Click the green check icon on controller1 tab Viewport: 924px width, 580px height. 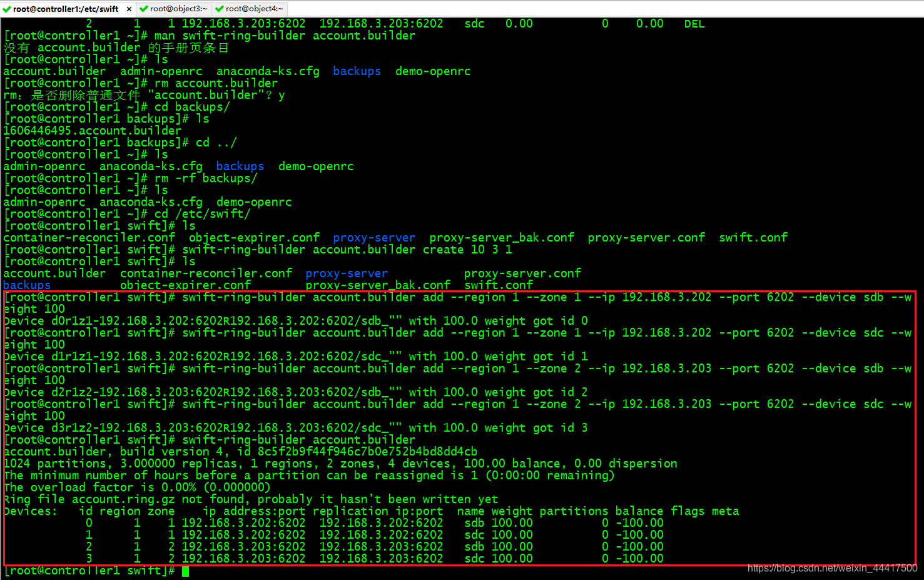[7, 9]
